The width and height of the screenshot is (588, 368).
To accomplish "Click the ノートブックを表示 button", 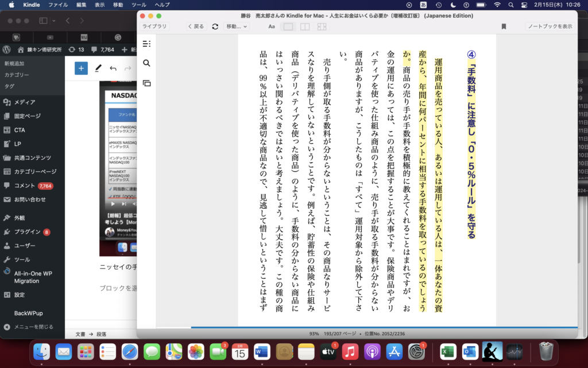I will click(550, 26).
